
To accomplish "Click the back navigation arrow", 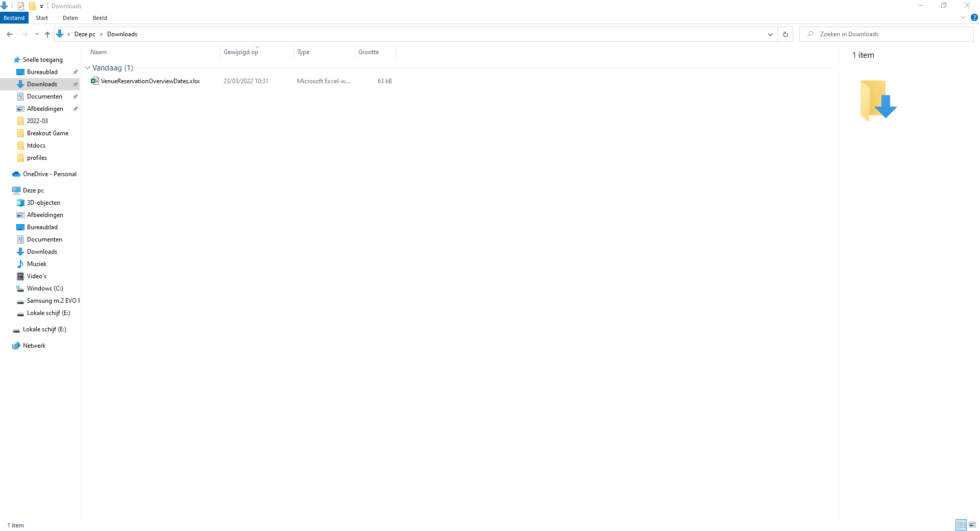I will 10,34.
